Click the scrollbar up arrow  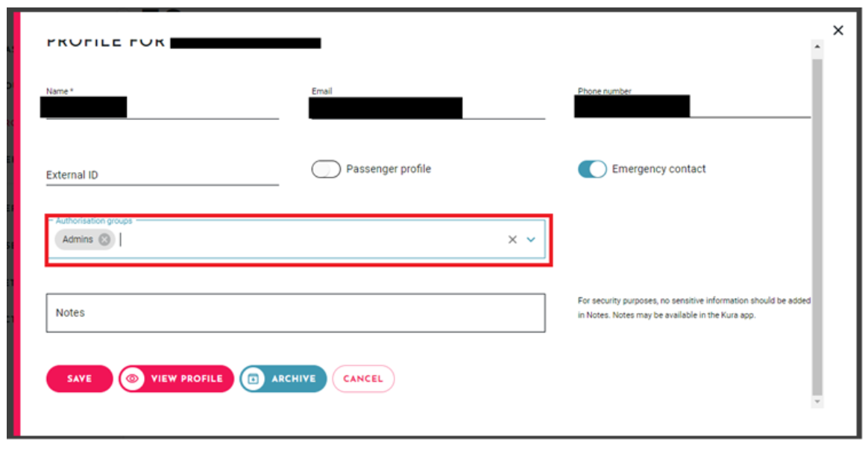point(817,47)
